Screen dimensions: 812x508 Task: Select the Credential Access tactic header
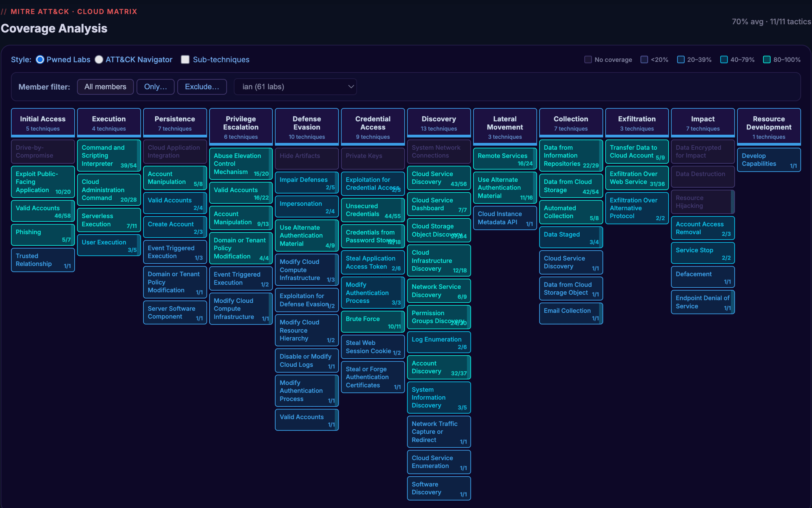coord(373,127)
